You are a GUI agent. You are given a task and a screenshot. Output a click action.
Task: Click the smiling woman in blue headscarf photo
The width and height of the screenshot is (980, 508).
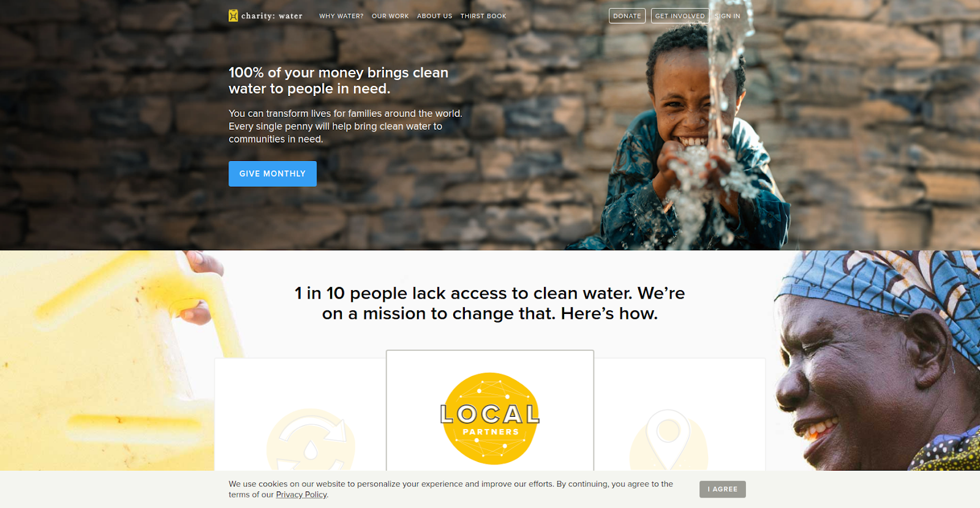[876, 360]
